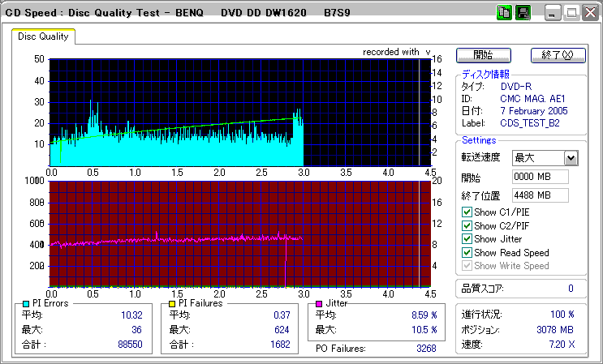Click the lower PI Failures and jitter graph
603x364 pixels.
pos(240,234)
